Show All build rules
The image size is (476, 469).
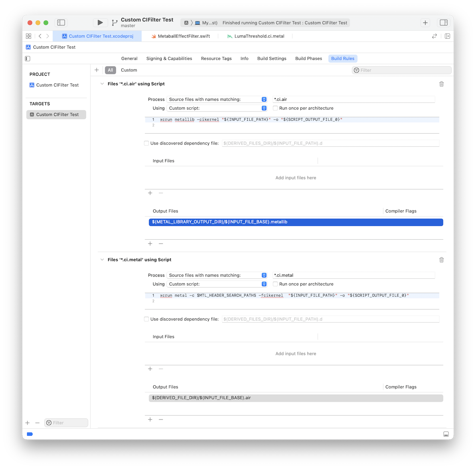(111, 70)
